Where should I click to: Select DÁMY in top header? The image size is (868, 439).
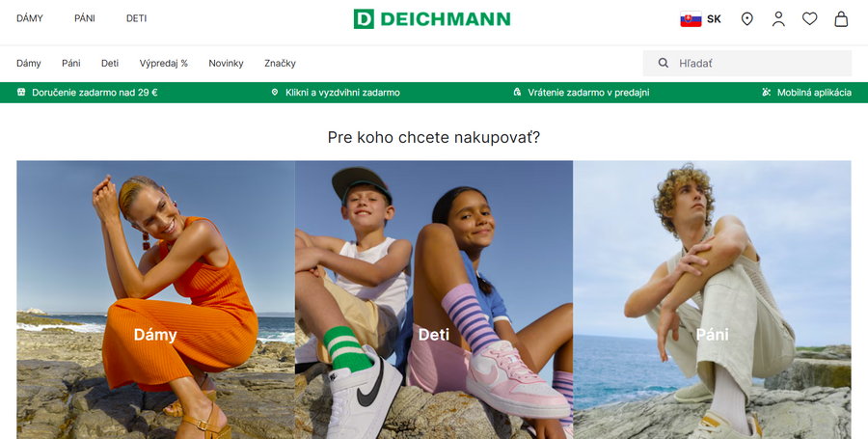tap(29, 18)
